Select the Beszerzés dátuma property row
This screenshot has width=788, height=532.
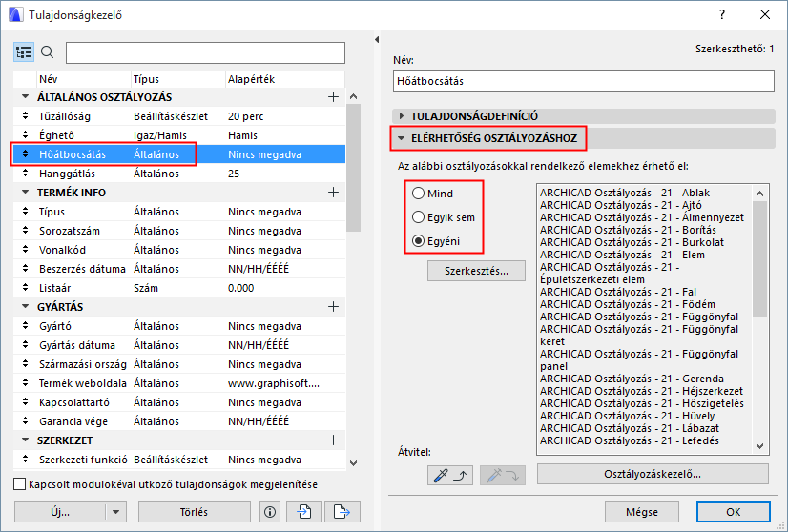click(179, 269)
